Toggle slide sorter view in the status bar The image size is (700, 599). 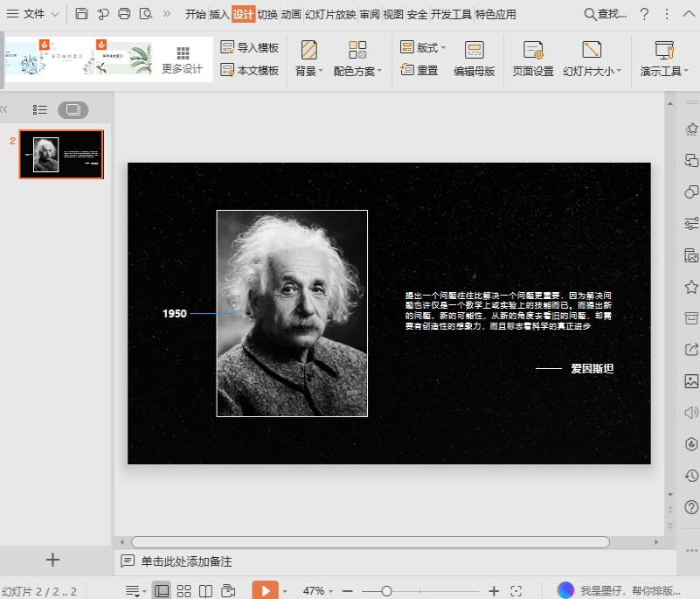(183, 590)
